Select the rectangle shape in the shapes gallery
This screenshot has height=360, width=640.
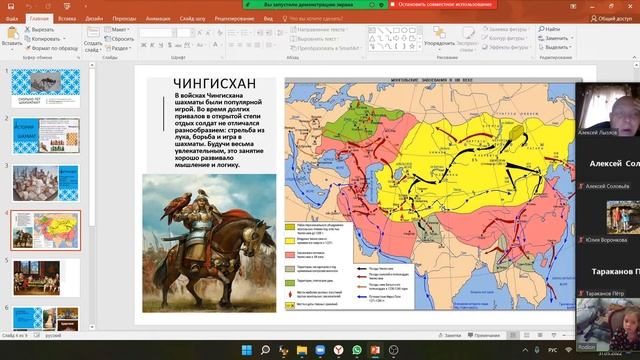coord(396,30)
